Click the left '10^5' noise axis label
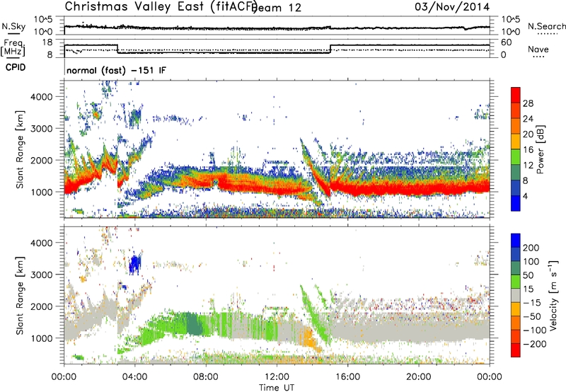 [x=44, y=20]
